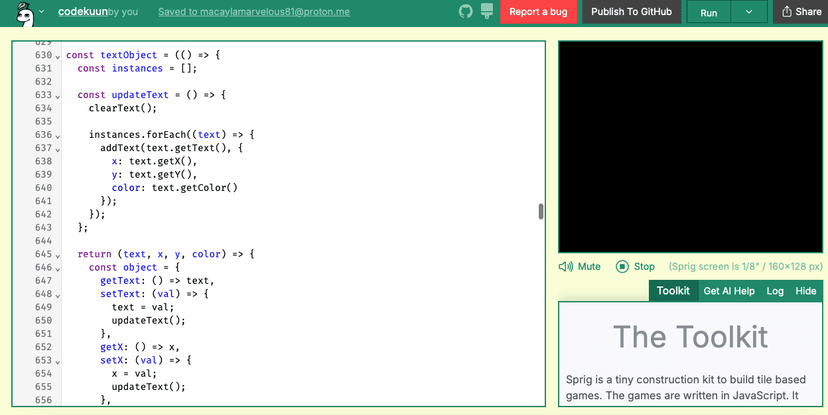
Task: Toggle fold for line 636 forEach block
Action: (x=58, y=136)
